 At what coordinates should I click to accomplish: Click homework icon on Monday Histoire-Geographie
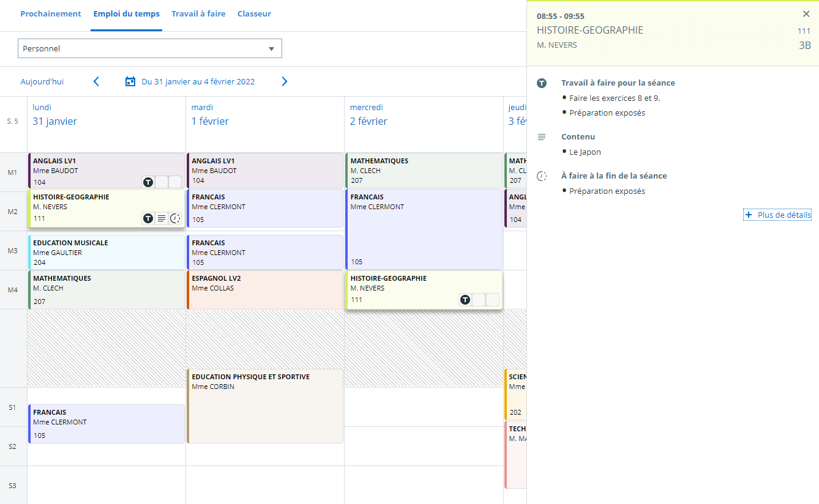tap(148, 218)
